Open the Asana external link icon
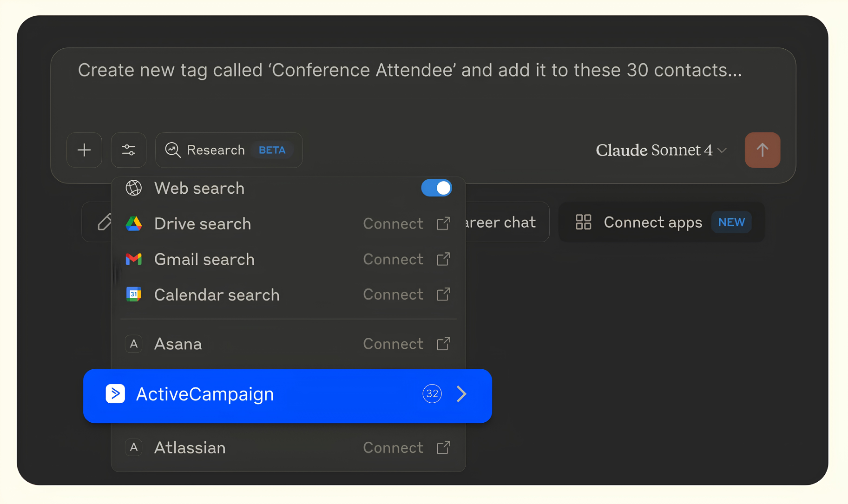848x504 pixels. coord(443,344)
